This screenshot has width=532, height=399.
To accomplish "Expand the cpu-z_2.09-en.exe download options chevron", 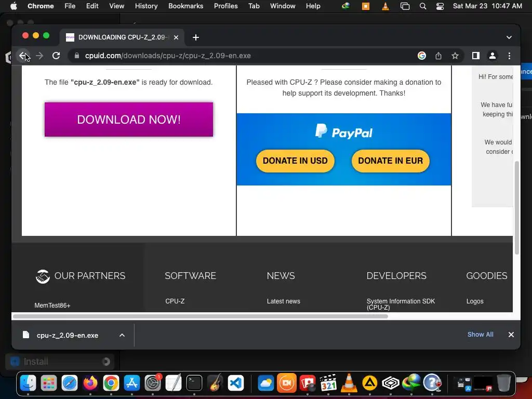I will [122, 335].
